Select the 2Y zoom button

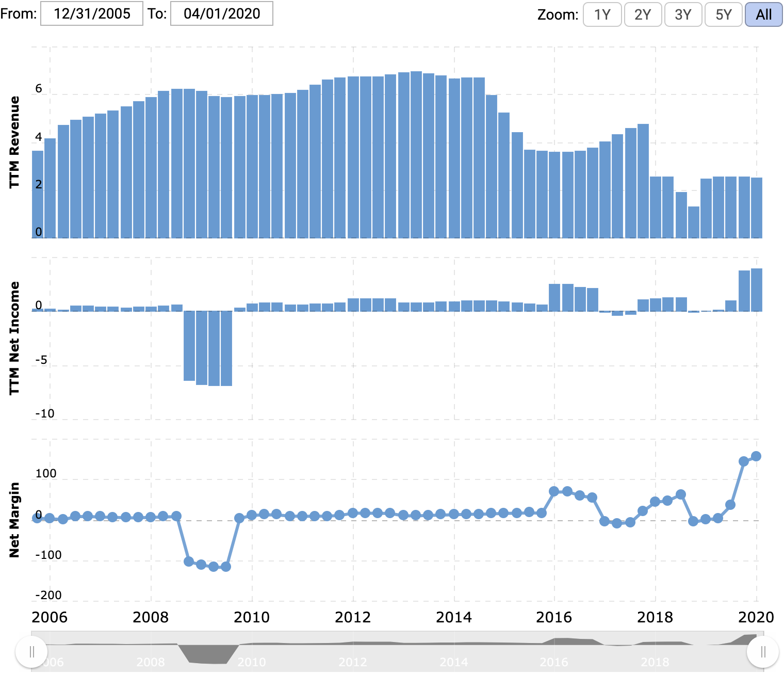(x=643, y=14)
